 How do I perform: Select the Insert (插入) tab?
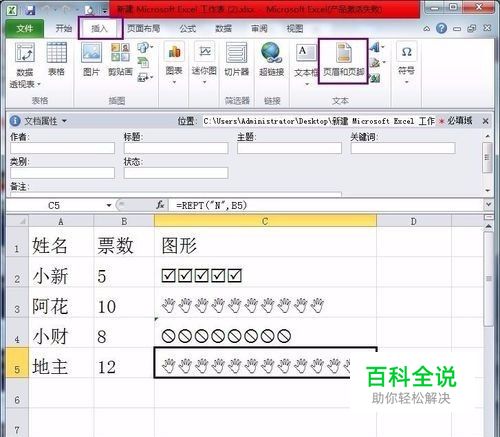coord(99,29)
